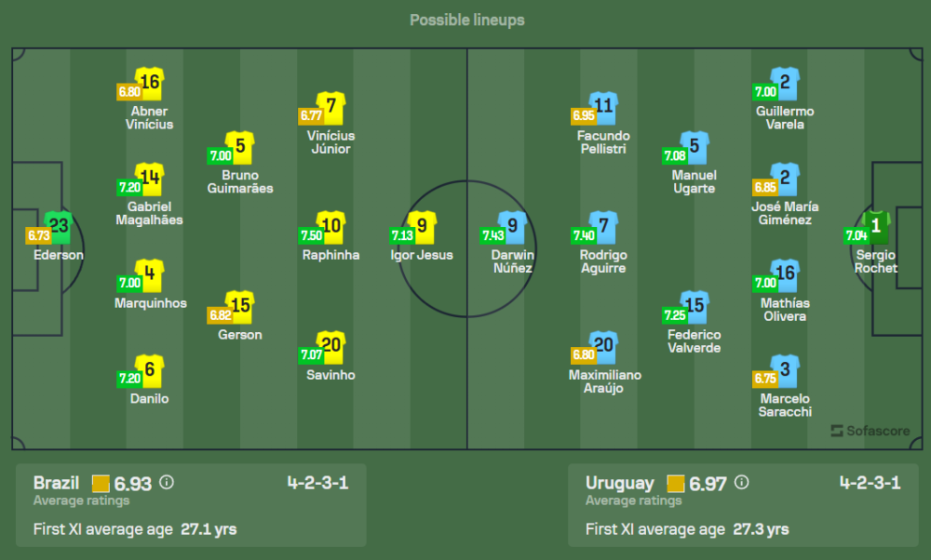This screenshot has height=560, width=931.
Task: Select Vinícius Júnior's yellow number 7 jersey
Action: coord(331,107)
